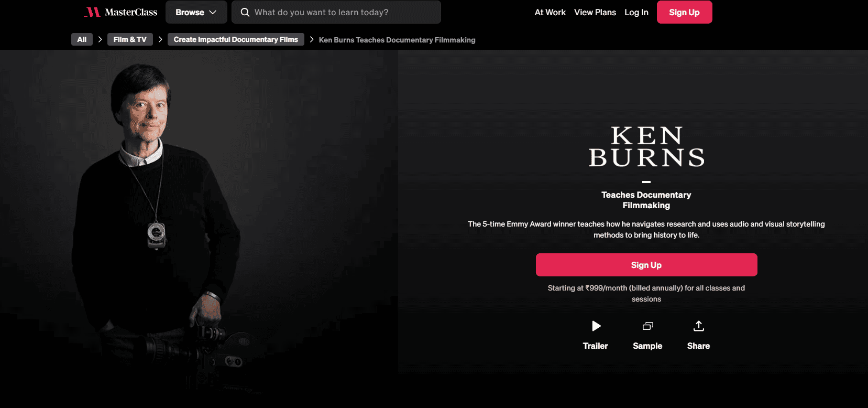
Task: Open the Sample class icon
Action: [x=647, y=326]
